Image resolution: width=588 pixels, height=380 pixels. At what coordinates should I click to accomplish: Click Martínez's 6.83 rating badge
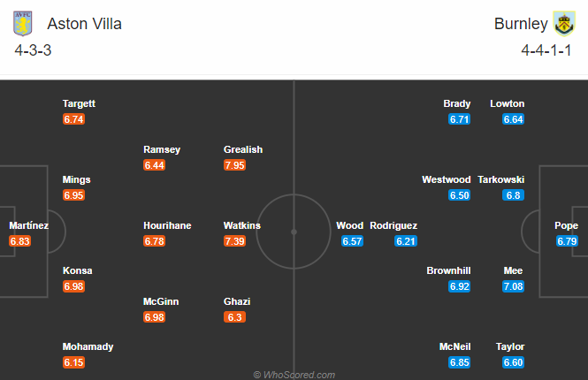tap(19, 241)
